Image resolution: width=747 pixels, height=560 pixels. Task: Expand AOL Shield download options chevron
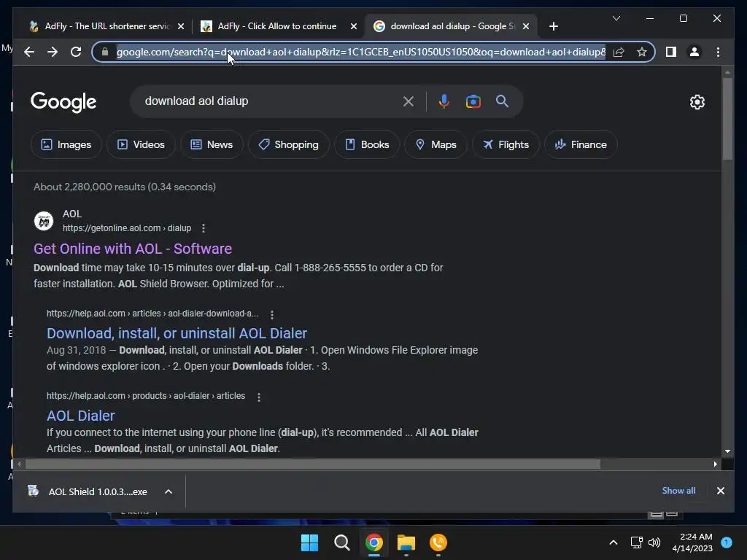click(x=169, y=491)
